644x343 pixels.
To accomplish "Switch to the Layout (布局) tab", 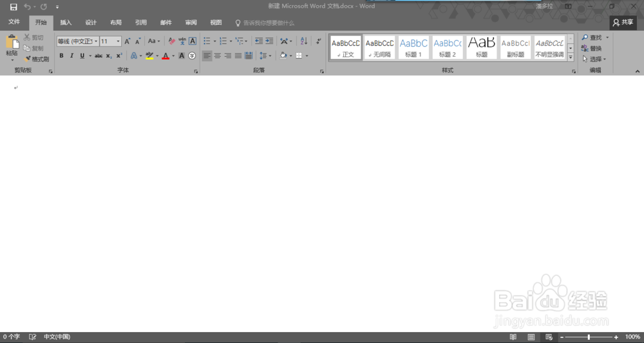I will click(116, 23).
